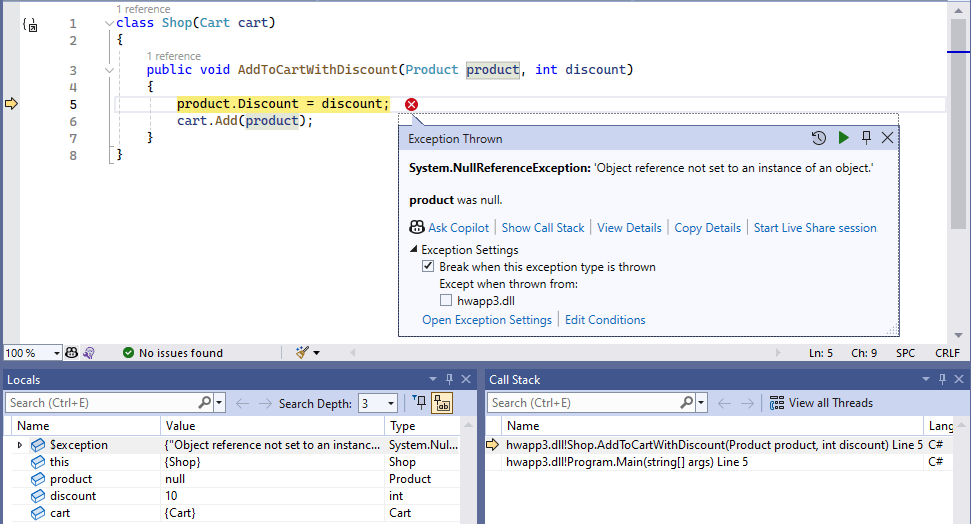This screenshot has width=971, height=524.
Task: Click the code cleanup broom icon
Action: pyautogui.click(x=302, y=352)
